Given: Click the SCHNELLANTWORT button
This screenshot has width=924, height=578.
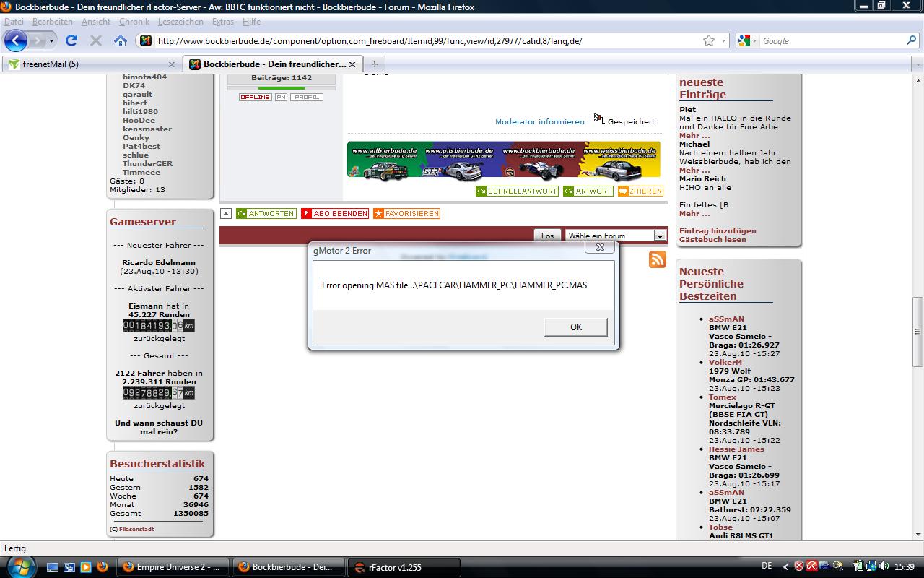Looking at the screenshot, I should click(x=517, y=191).
